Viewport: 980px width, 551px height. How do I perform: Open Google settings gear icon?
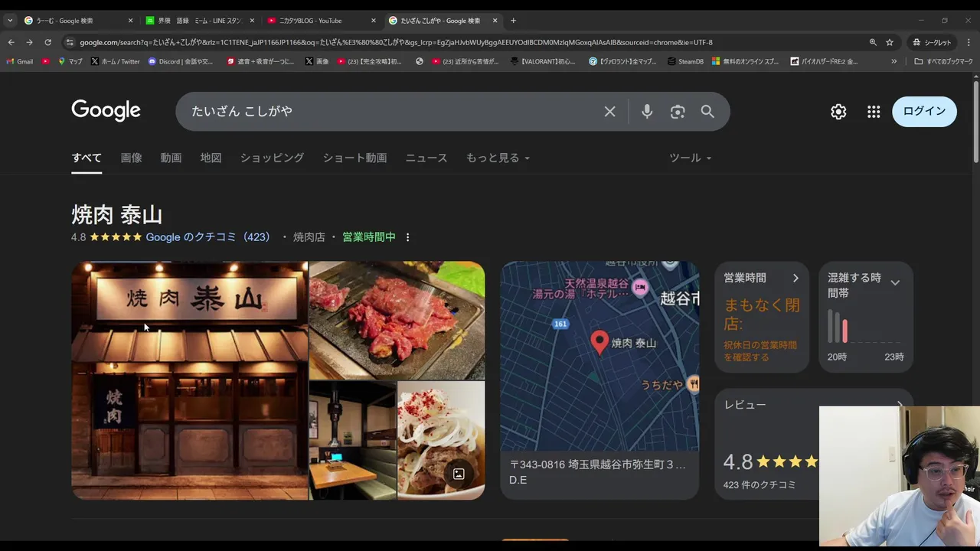point(838,112)
